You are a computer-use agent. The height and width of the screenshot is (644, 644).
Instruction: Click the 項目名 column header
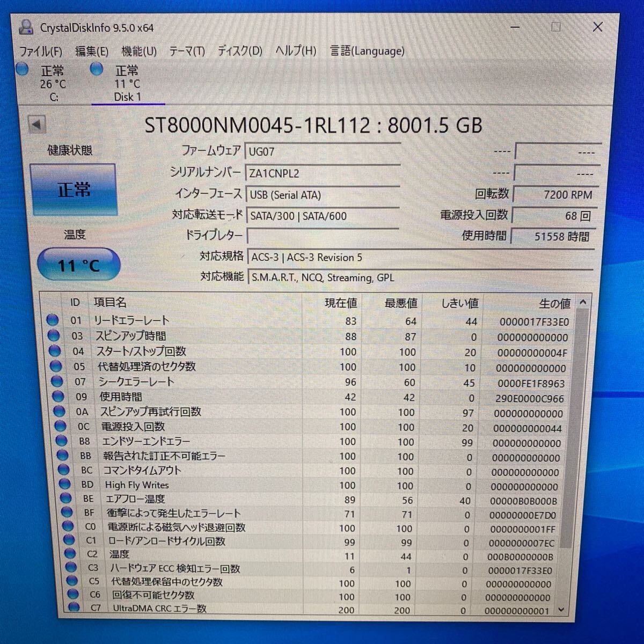110,303
